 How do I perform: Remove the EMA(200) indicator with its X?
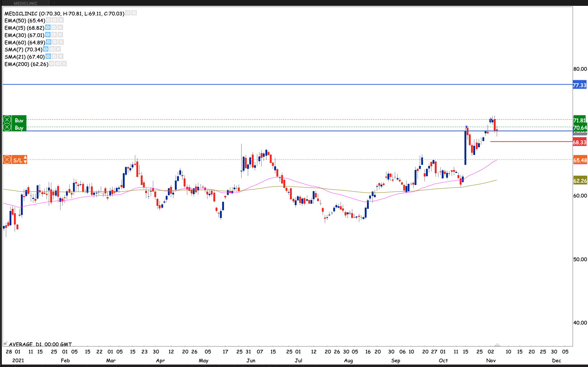tap(64, 64)
